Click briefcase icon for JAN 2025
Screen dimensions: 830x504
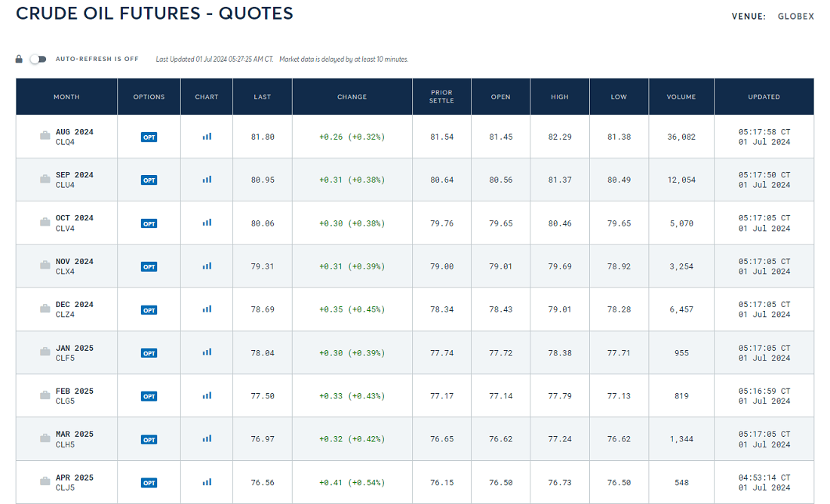tap(45, 352)
